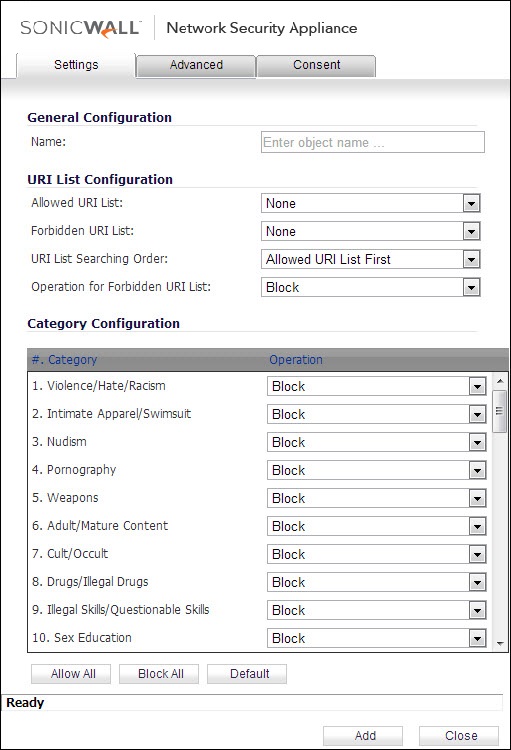The height and width of the screenshot is (750, 511).
Task: Select the '1. Violence/Hate/Racism' category label
Action: pos(99,386)
